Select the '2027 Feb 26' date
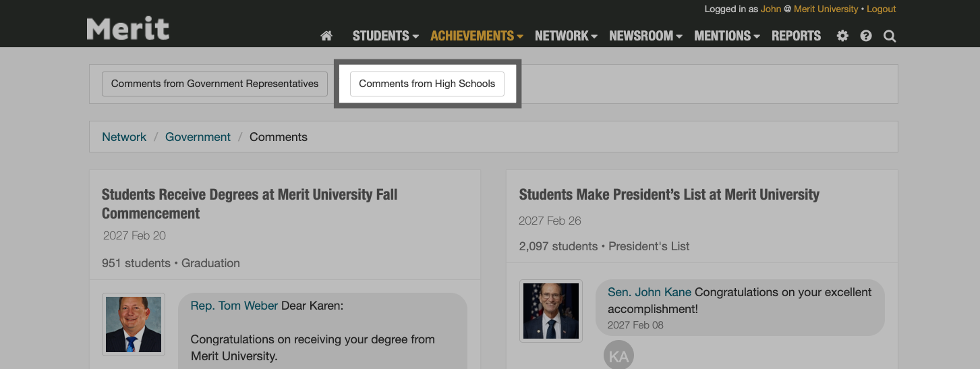This screenshot has width=980, height=369. pyautogui.click(x=550, y=221)
